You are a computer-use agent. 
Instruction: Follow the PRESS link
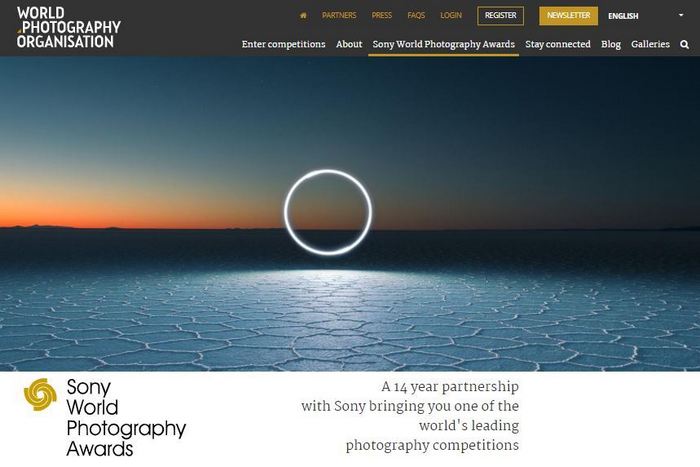tap(382, 16)
